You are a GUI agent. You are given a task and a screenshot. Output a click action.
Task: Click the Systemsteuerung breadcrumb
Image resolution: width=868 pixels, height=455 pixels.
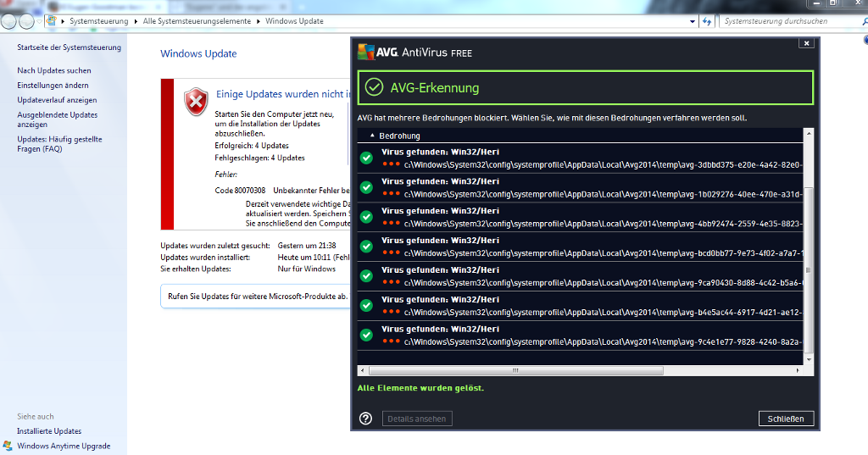pyautogui.click(x=99, y=21)
